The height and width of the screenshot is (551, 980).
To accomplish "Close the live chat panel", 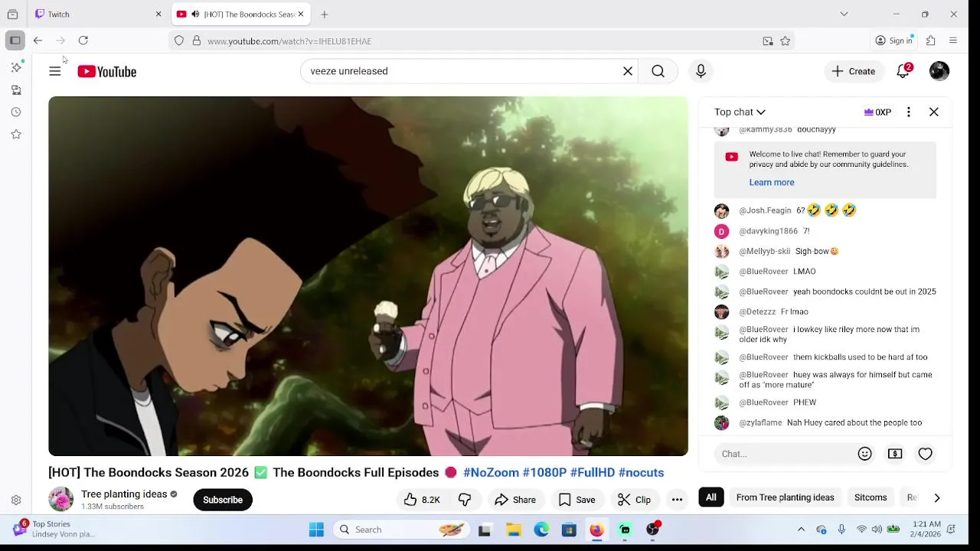I will pos(934,112).
